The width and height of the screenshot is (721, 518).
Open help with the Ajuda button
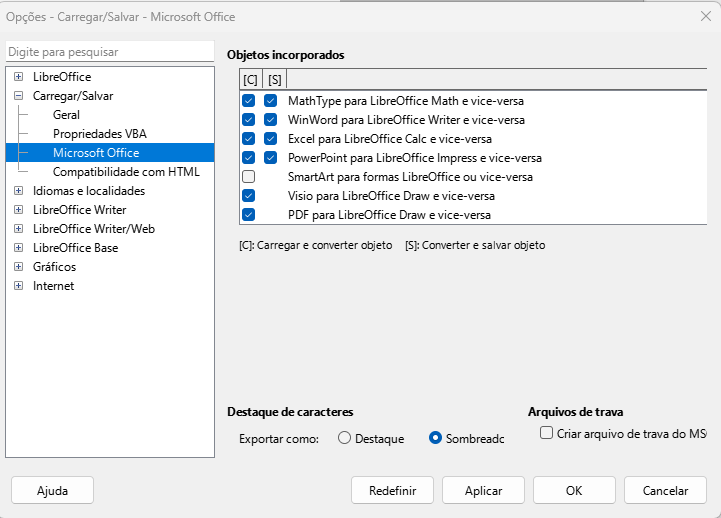click(52, 490)
